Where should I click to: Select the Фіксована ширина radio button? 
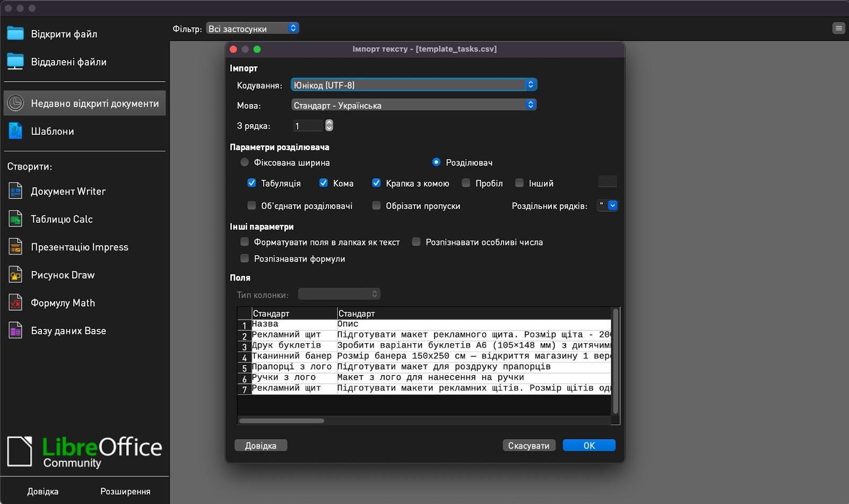(244, 162)
